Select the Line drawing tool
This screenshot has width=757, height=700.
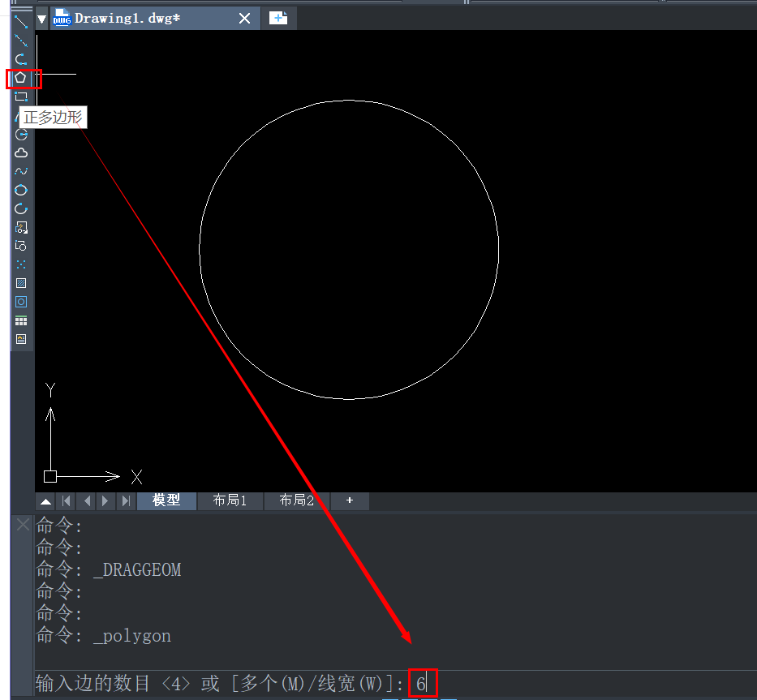pos(21,21)
